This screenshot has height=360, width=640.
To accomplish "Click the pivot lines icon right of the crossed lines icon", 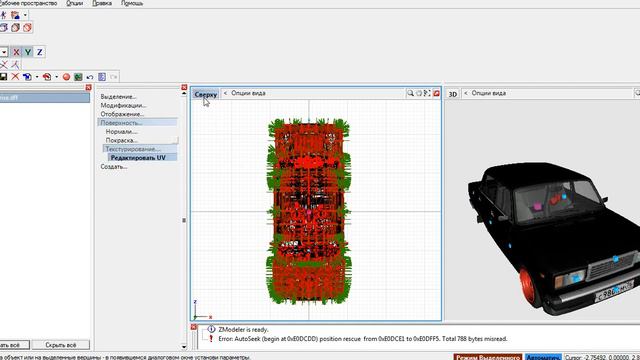I will click(x=15, y=64).
